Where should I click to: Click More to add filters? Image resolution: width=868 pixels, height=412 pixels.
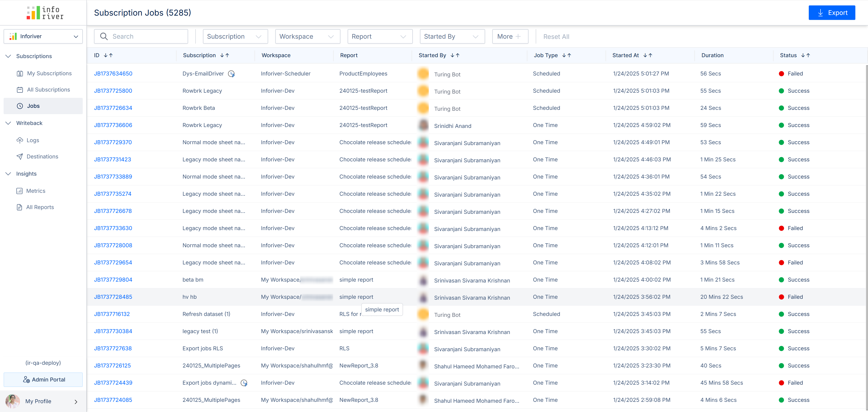pos(509,36)
